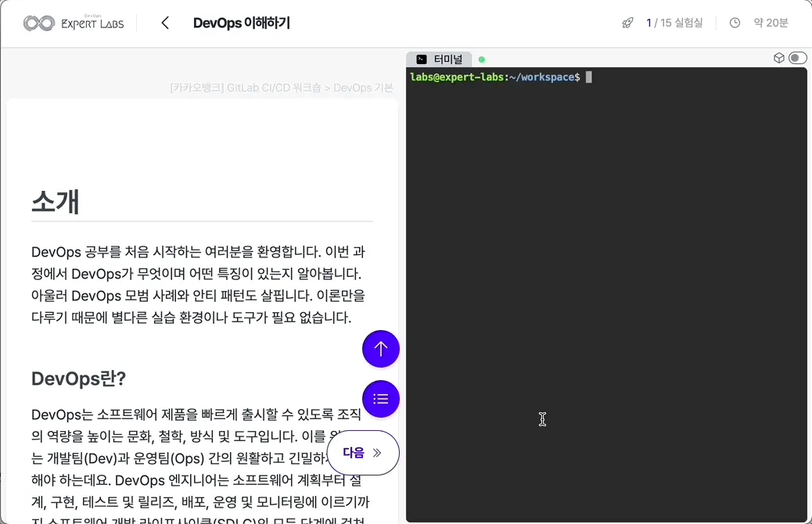Click the 소개 section heading

(x=56, y=202)
